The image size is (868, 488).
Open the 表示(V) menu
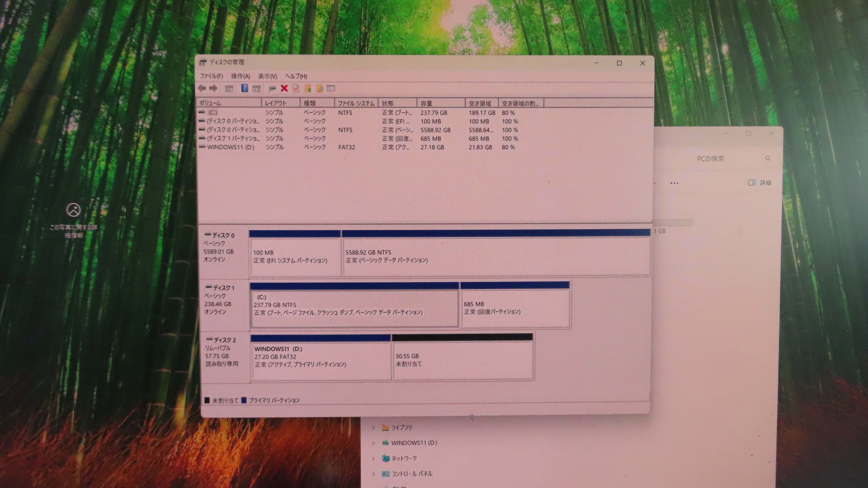click(x=268, y=76)
